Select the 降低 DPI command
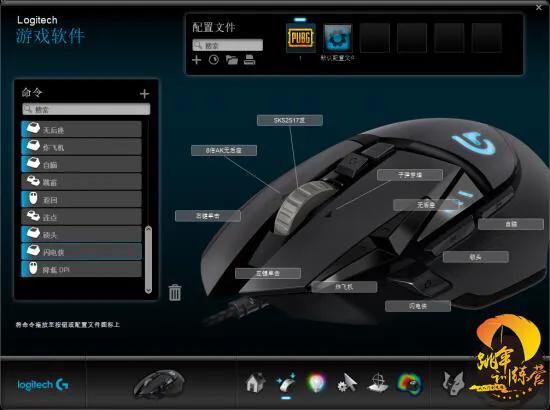 pos(81,269)
